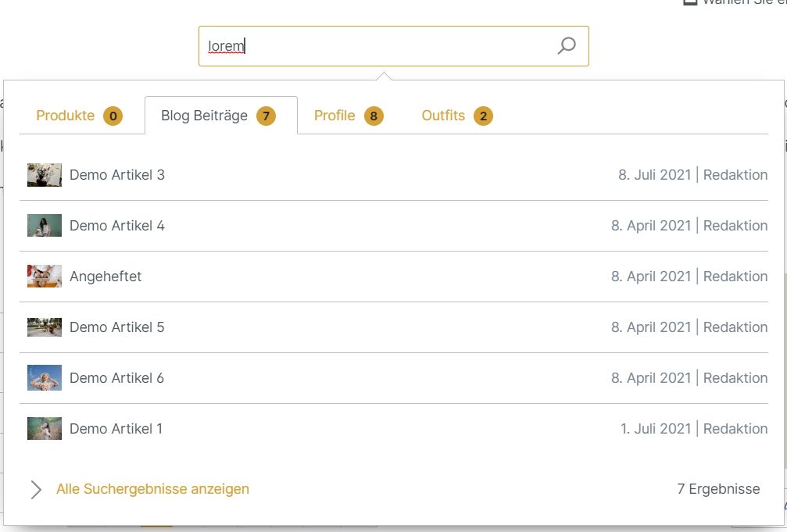This screenshot has width=787, height=532.
Task: Click the search field containing lorem
Action: [375, 46]
